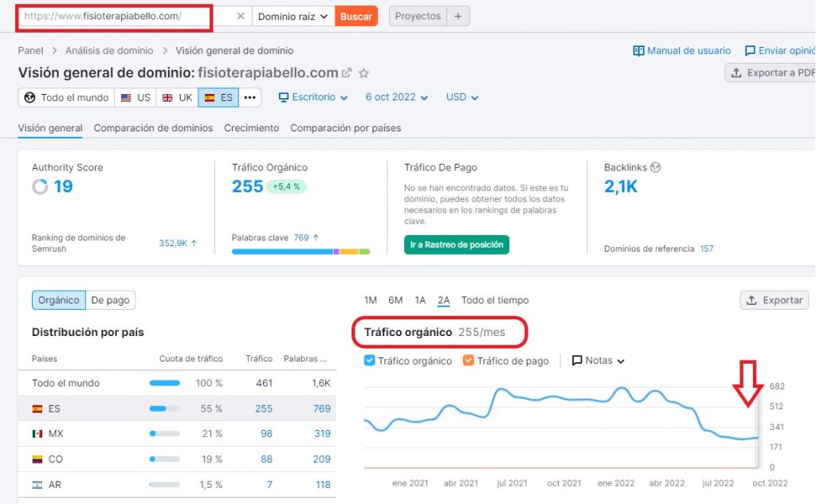Open the 6 oct 2022 date selector
The image size is (816, 504).
click(x=392, y=96)
